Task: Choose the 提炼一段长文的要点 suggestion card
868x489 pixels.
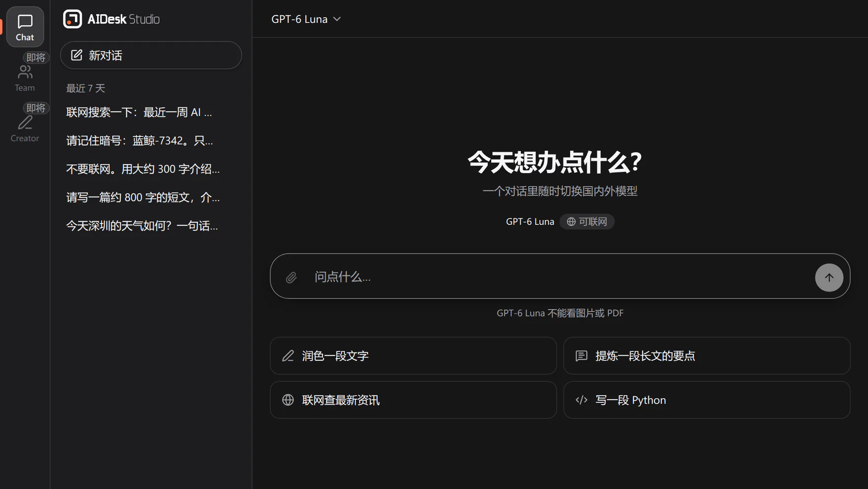Action: 707,356
